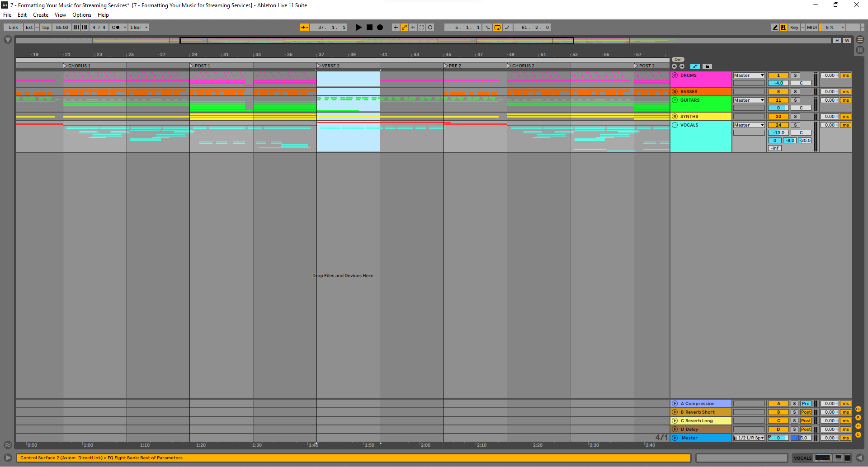Viewport: 868px width, 467px height.
Task: Solo the DRUMS track
Action: point(796,75)
